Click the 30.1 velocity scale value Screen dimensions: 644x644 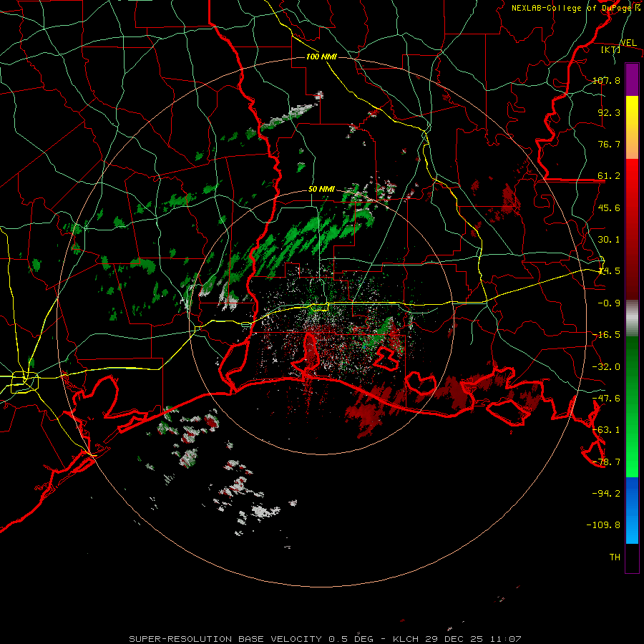tap(609, 240)
